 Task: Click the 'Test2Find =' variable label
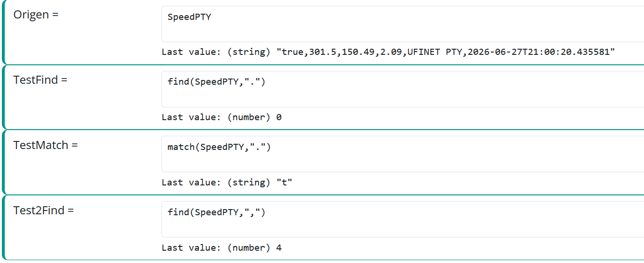click(x=44, y=210)
